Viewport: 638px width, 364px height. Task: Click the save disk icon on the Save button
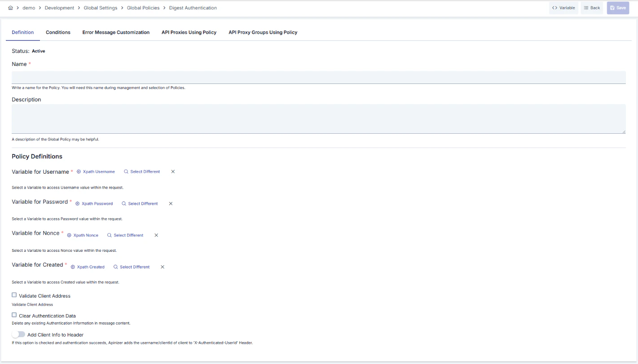tap(613, 8)
